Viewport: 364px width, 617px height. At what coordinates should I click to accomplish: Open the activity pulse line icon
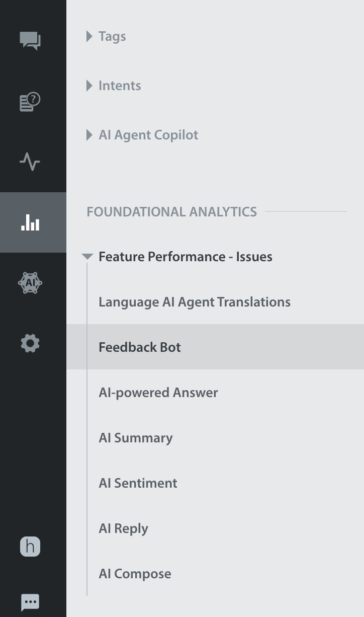[30, 162]
